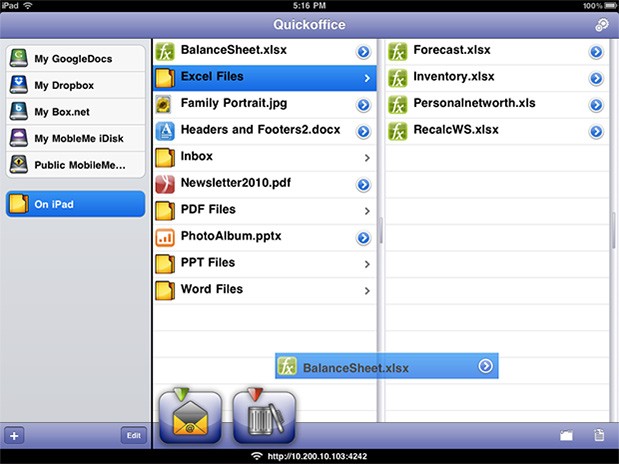This screenshot has height=464, width=619.
Task: Click the Family Portrait.jpg image icon
Action: point(164,105)
